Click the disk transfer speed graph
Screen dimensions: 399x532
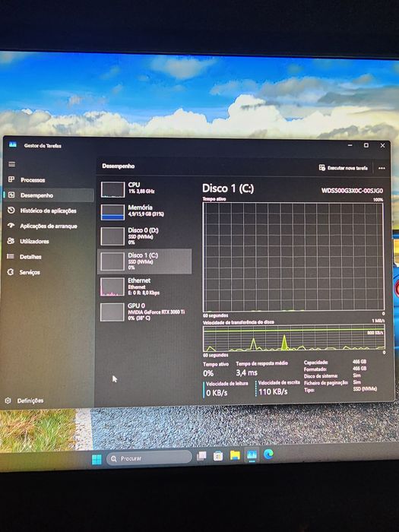point(294,338)
